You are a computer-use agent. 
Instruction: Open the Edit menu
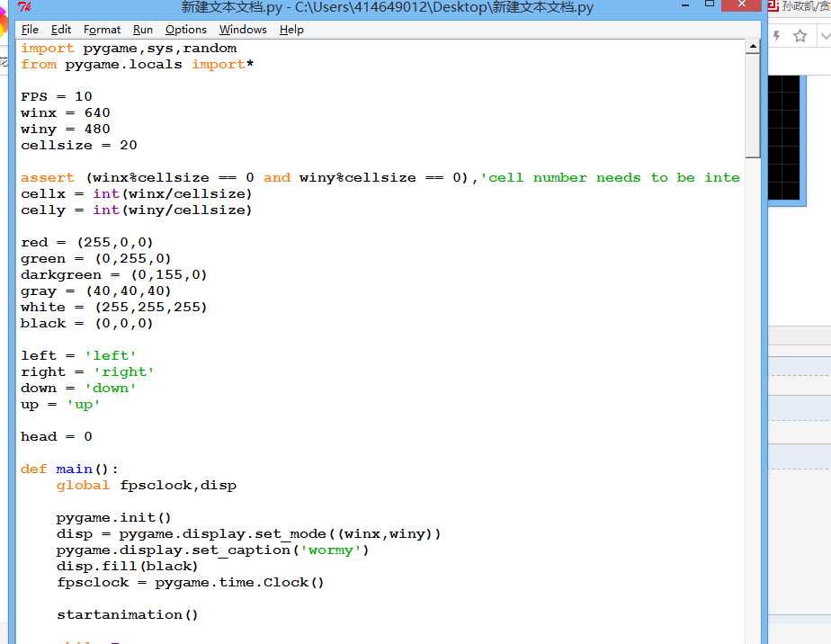coord(61,30)
